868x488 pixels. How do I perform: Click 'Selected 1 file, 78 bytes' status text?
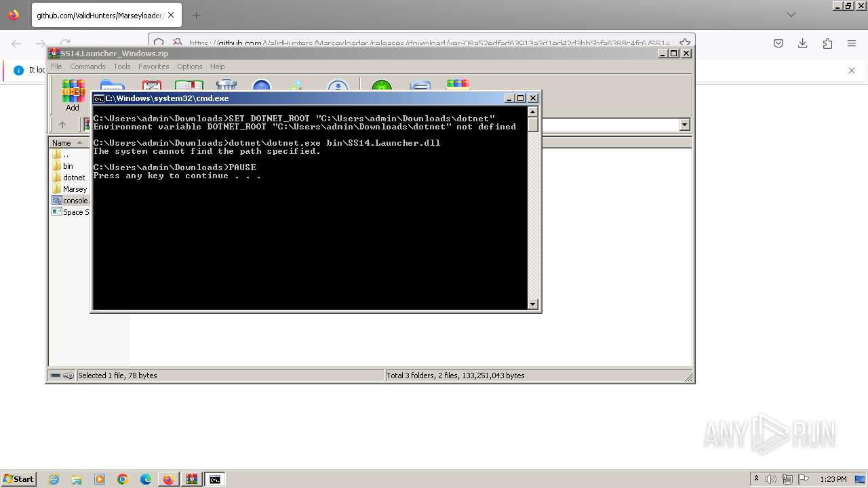[x=117, y=375]
